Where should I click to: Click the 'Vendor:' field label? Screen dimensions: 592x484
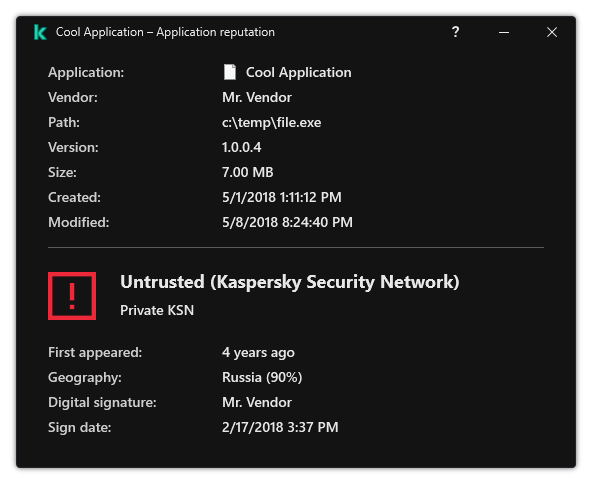tap(73, 97)
